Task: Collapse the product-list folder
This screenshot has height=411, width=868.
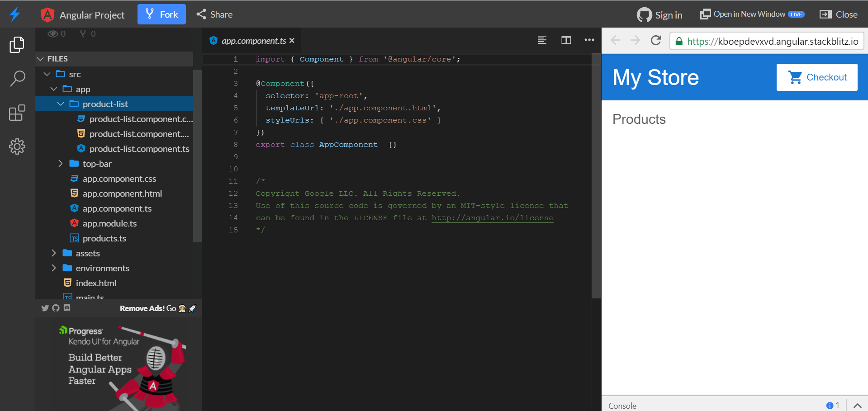Action: 61,104
